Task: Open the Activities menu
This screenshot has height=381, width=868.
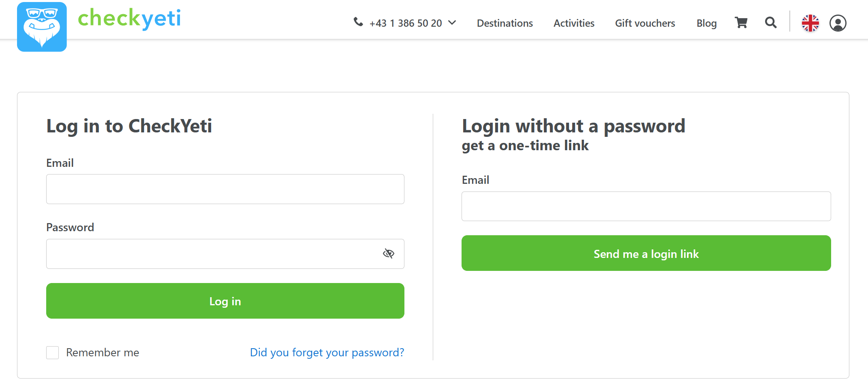Action: 574,23
